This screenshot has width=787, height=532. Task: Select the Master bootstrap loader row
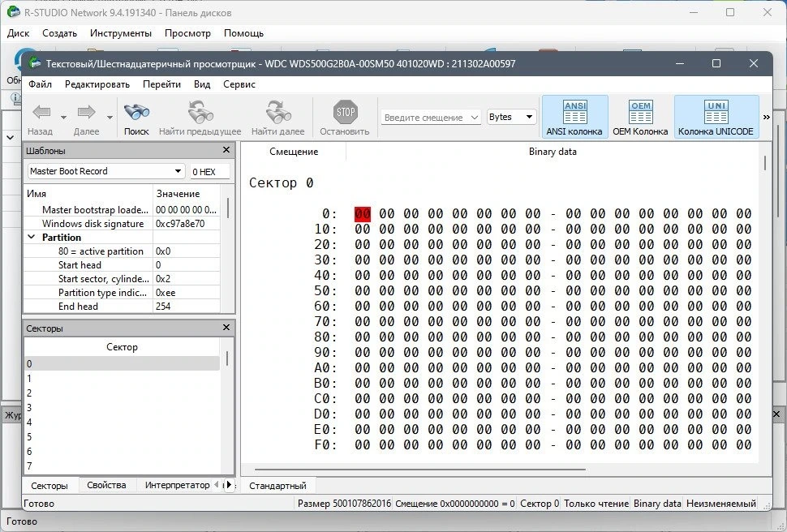click(122, 209)
